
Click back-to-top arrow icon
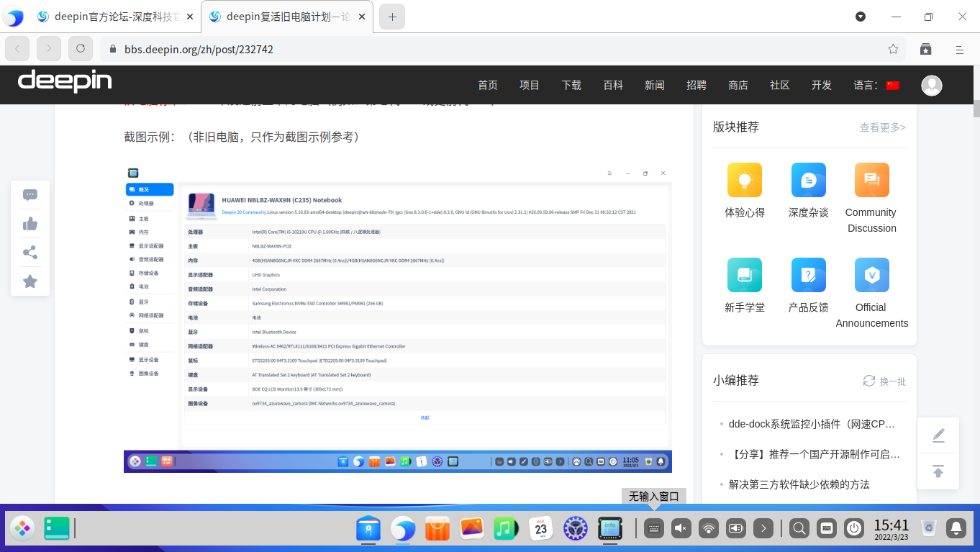[x=938, y=471]
